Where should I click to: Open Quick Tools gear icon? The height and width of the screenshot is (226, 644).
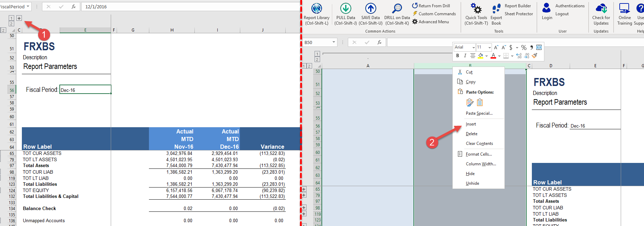(476, 9)
